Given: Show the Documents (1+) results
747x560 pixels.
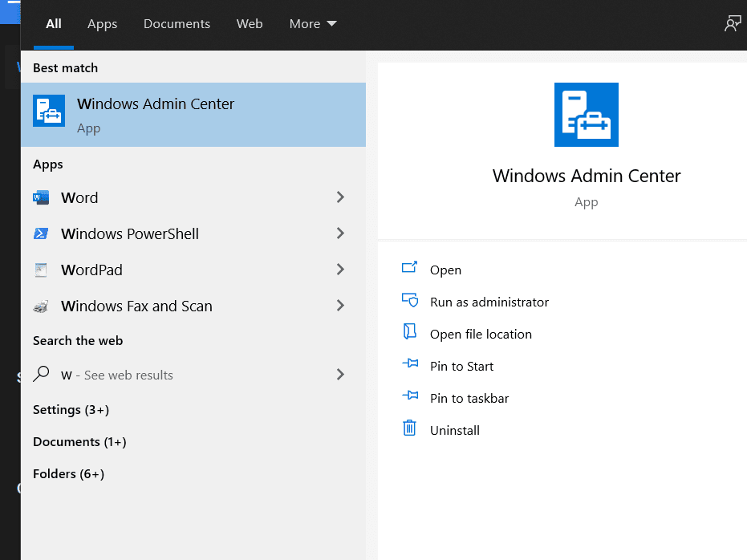Looking at the screenshot, I should point(79,442).
